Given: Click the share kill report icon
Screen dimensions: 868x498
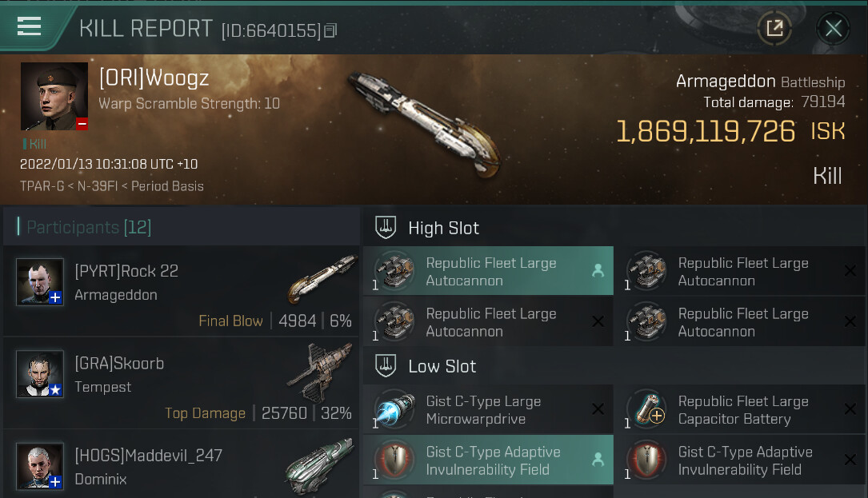Looking at the screenshot, I should pyautogui.click(x=774, y=29).
